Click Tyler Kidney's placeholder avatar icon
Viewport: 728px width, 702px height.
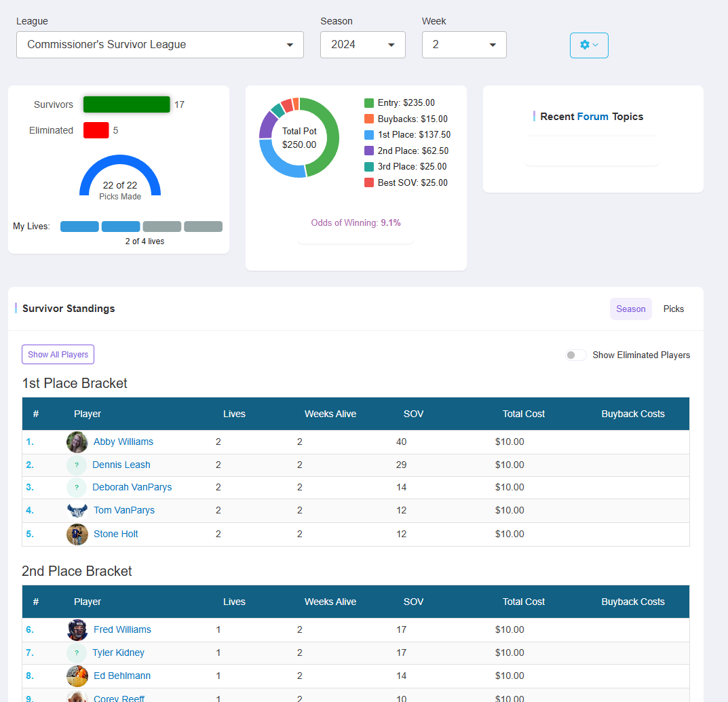point(77,653)
